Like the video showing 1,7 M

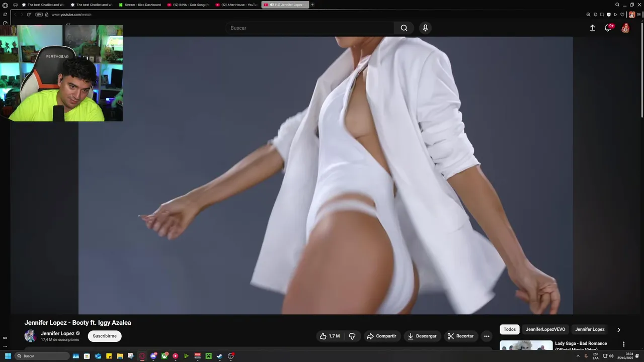click(x=330, y=336)
